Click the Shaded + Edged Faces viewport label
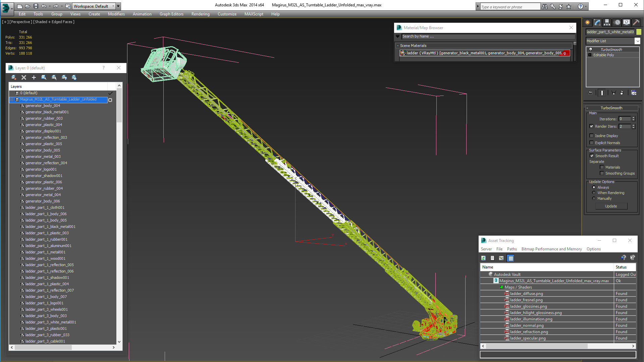This screenshot has height=362, width=644. pyautogui.click(x=54, y=22)
